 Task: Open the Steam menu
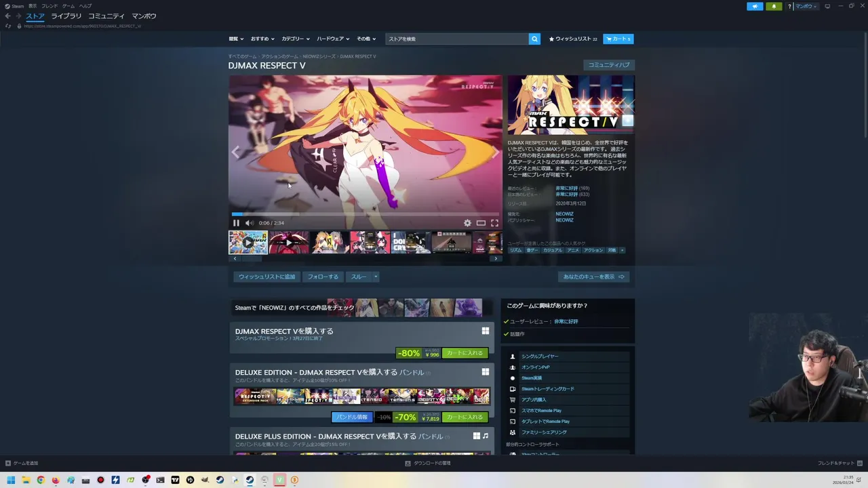pos(14,5)
